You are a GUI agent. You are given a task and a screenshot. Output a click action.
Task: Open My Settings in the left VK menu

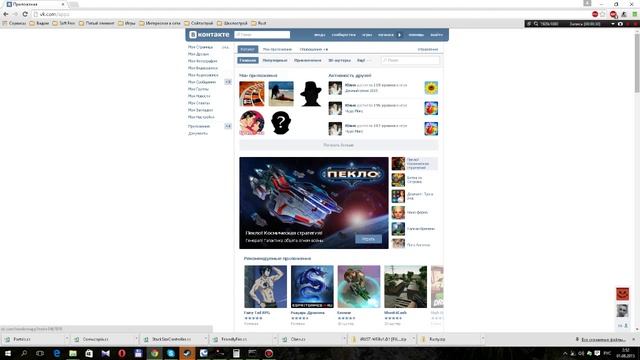201,117
